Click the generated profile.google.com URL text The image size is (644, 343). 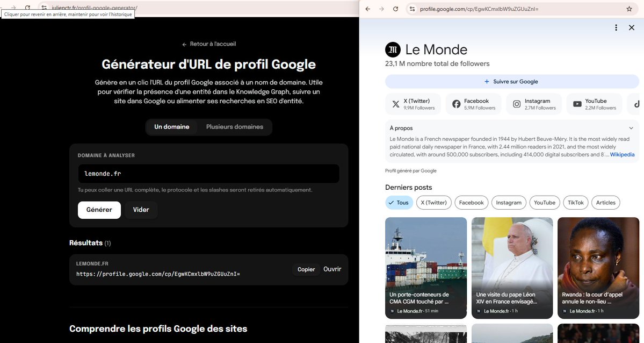pyautogui.click(x=158, y=274)
